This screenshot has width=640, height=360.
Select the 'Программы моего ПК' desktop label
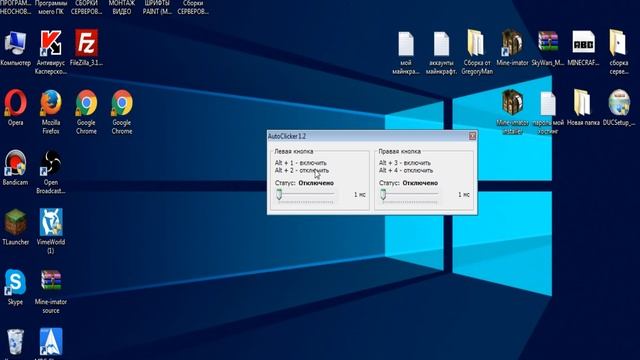(51, 7)
